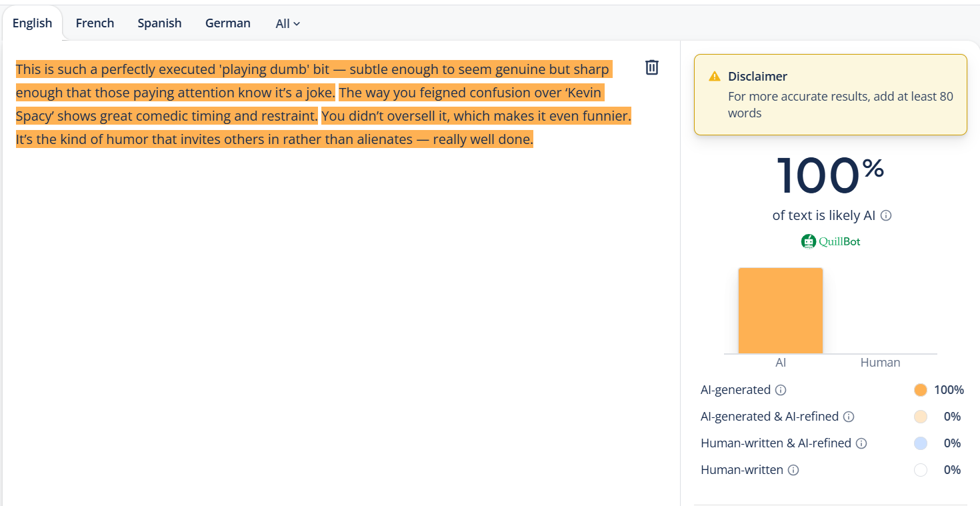Click the Human-written & AI-refined blue dot
Viewport: 980px width, 506px height.
pyautogui.click(x=921, y=443)
